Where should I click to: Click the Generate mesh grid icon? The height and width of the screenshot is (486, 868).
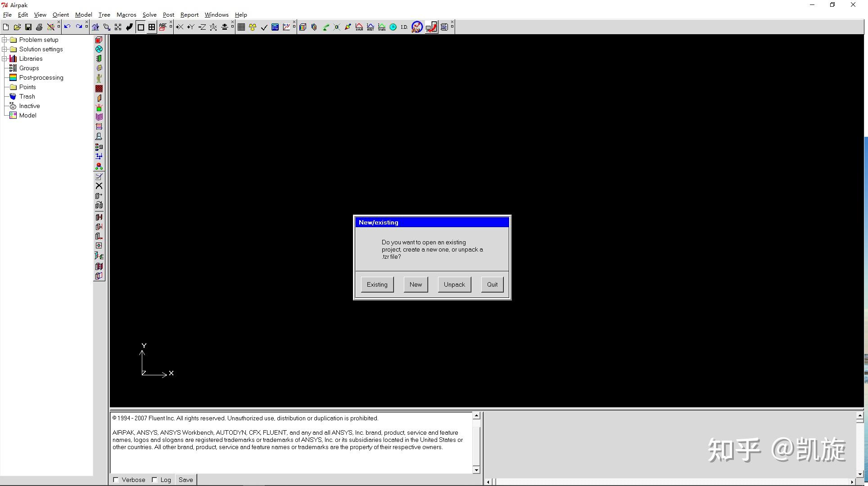pyautogui.click(x=241, y=27)
